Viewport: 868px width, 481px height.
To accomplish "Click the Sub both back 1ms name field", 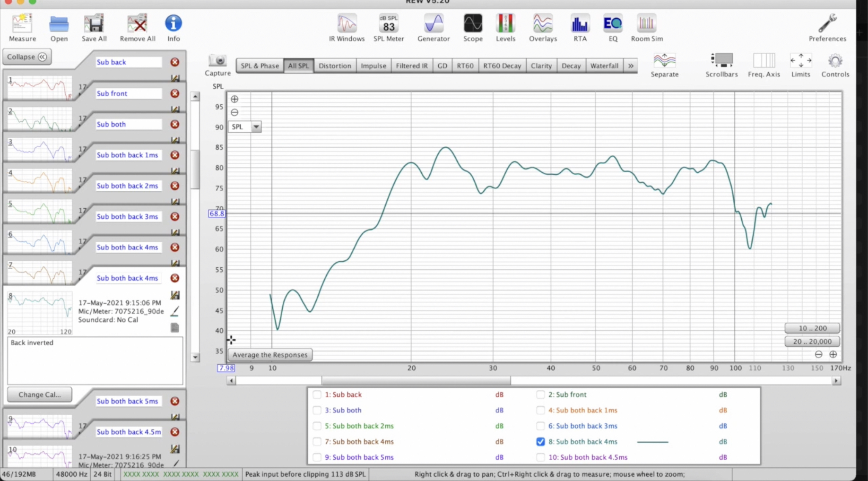I will click(x=128, y=155).
